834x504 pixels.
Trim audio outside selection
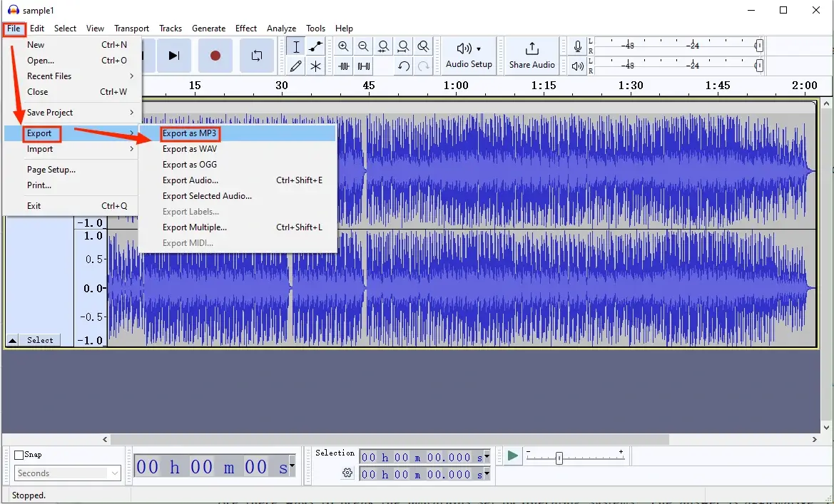click(x=343, y=66)
